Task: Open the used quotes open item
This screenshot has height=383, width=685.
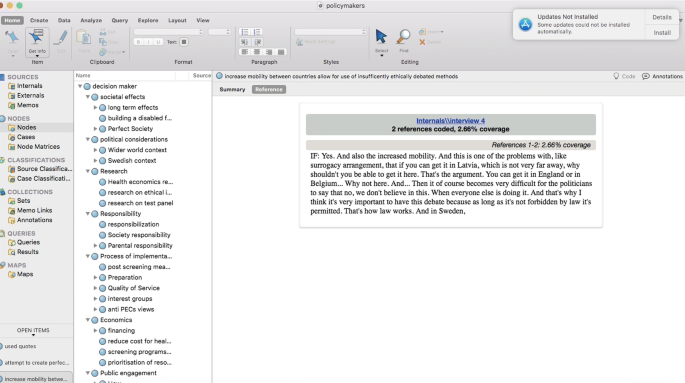Action: [21, 346]
